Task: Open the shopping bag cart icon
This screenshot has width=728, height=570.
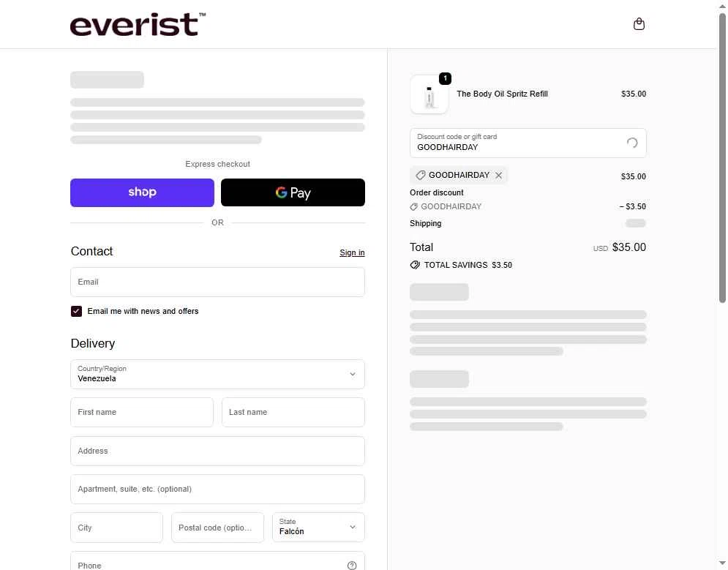Action: click(x=639, y=24)
